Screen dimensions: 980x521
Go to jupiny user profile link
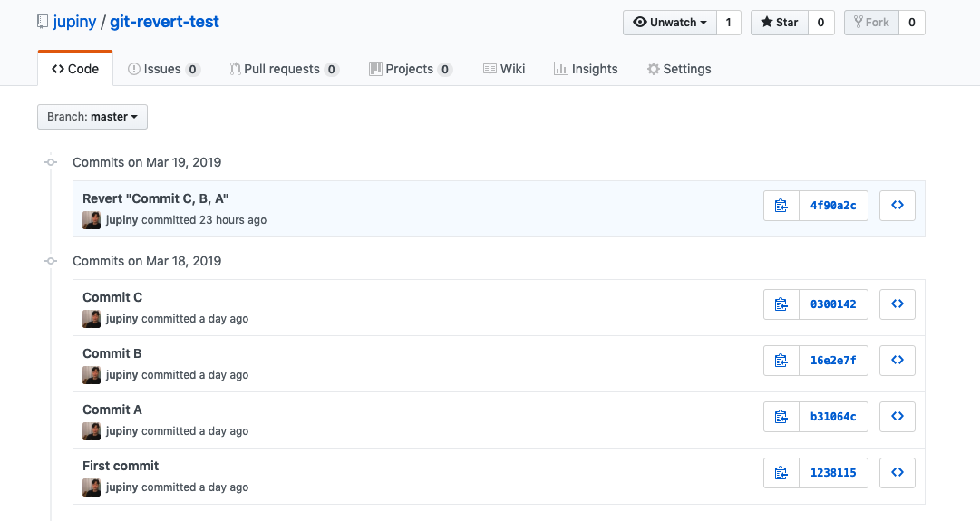74,22
